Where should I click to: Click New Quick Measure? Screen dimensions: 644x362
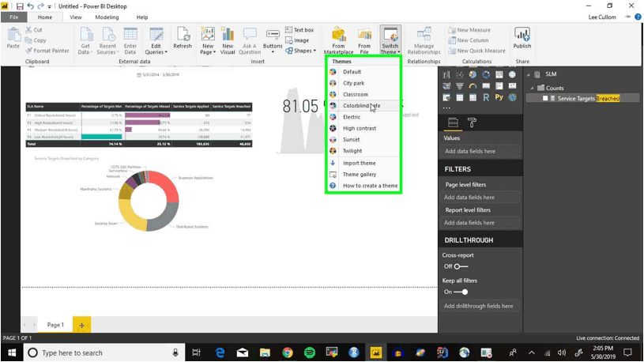(x=476, y=51)
